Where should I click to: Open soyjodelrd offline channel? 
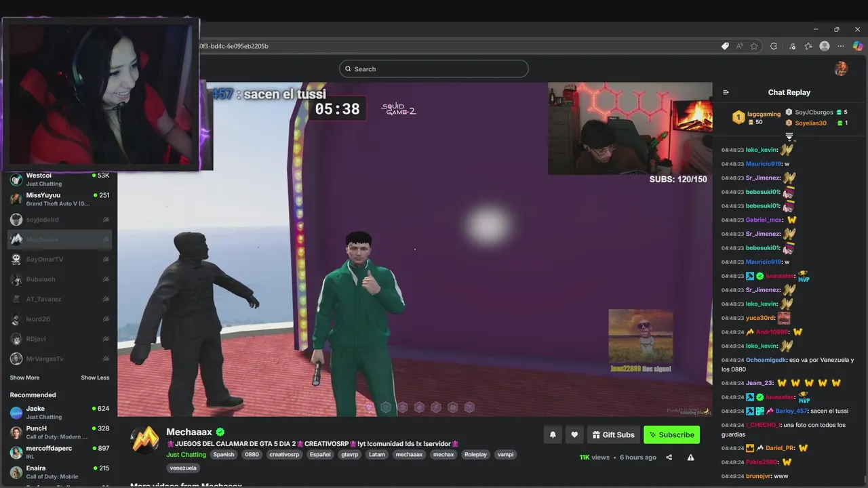60,220
